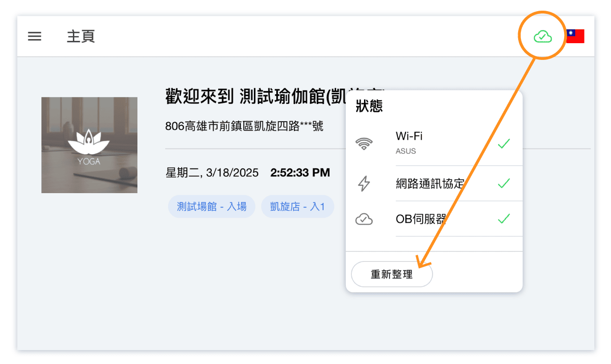
Task: Click the OB伺服器 cloud icon
Action: tap(364, 219)
